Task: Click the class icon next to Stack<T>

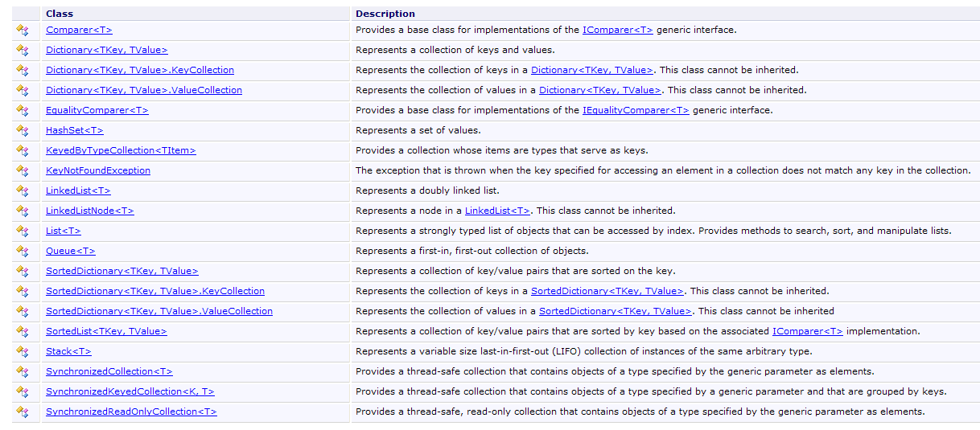Action: tap(22, 351)
